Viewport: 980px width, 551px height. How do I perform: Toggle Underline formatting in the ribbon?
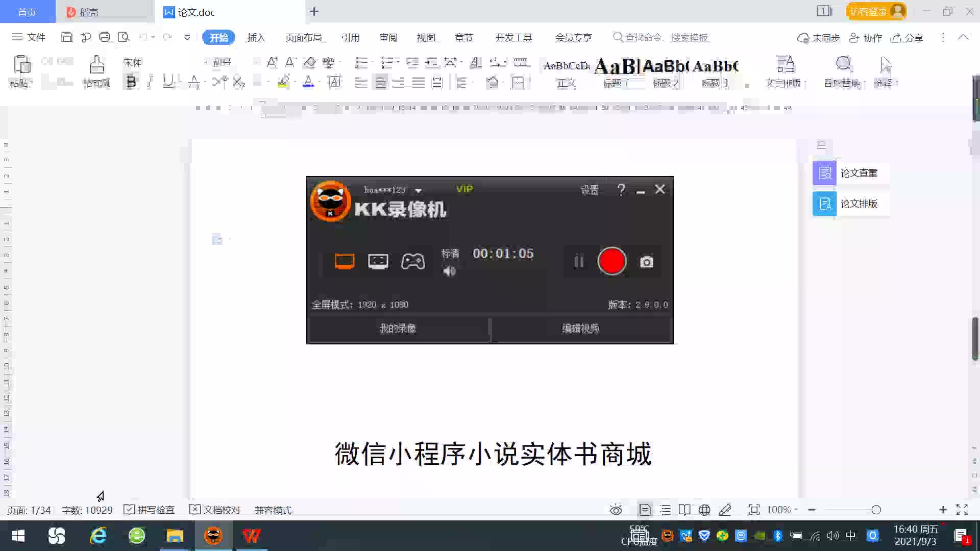[168, 82]
